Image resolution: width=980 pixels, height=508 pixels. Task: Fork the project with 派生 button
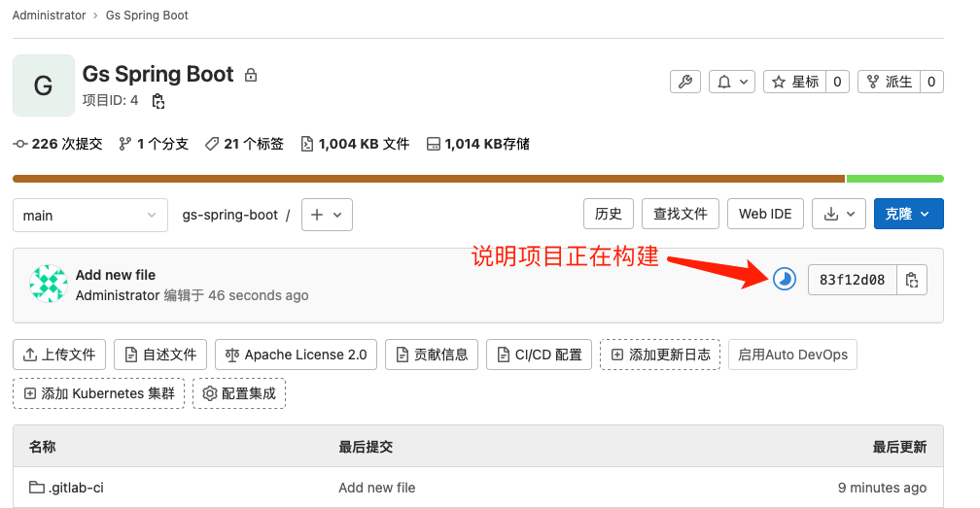pyautogui.click(x=889, y=82)
